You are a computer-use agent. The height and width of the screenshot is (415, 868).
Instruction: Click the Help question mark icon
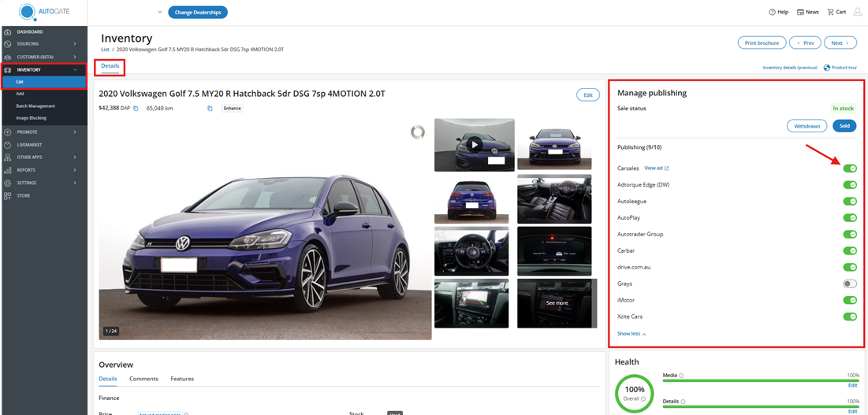[772, 12]
